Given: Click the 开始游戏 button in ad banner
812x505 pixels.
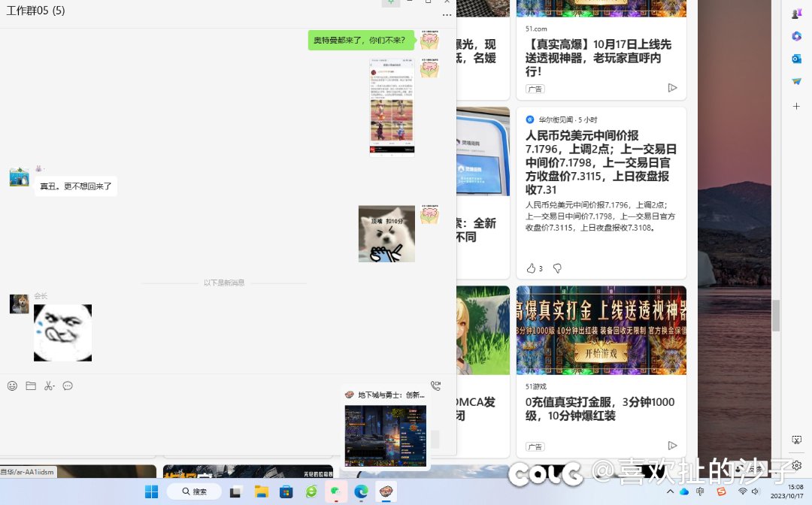Looking at the screenshot, I should click(x=601, y=353).
